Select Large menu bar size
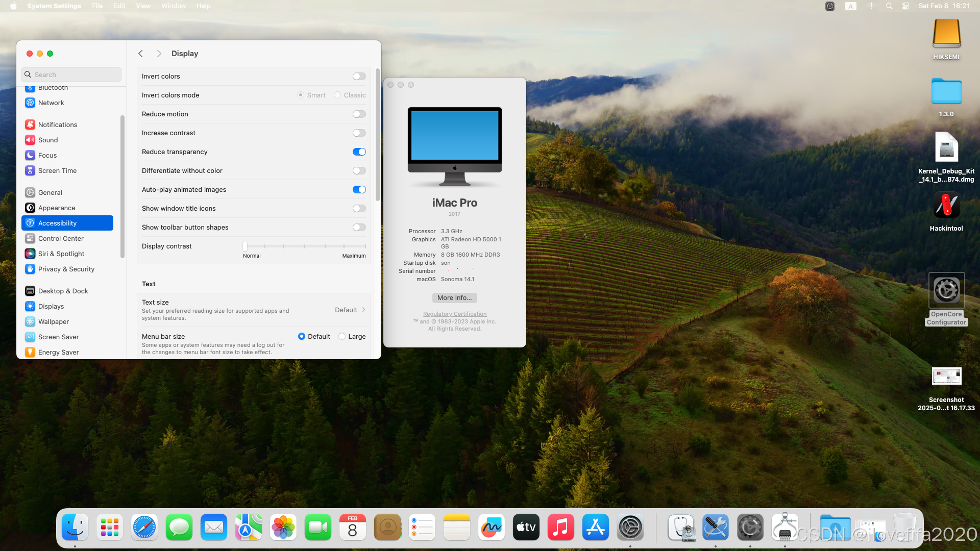This screenshot has height=551, width=980. (x=342, y=337)
